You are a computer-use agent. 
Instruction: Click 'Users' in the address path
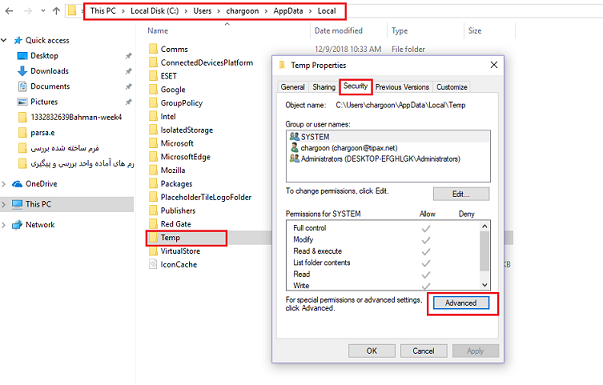(202, 11)
